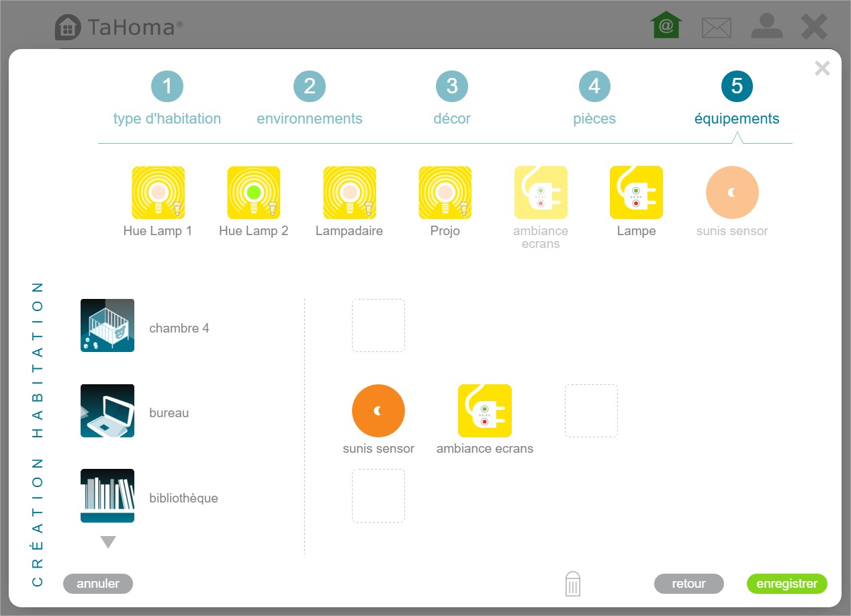Select the Lampe plug icon
This screenshot has width=851, height=616.
[636, 193]
